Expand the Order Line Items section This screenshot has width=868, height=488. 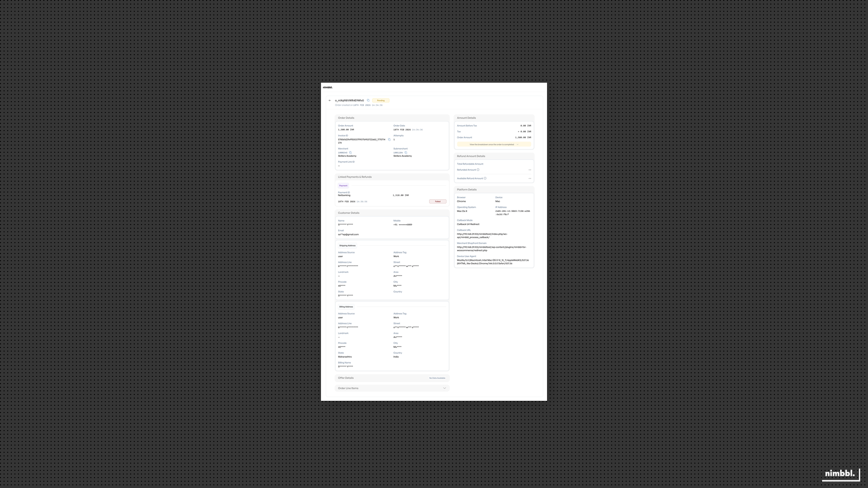coord(444,388)
